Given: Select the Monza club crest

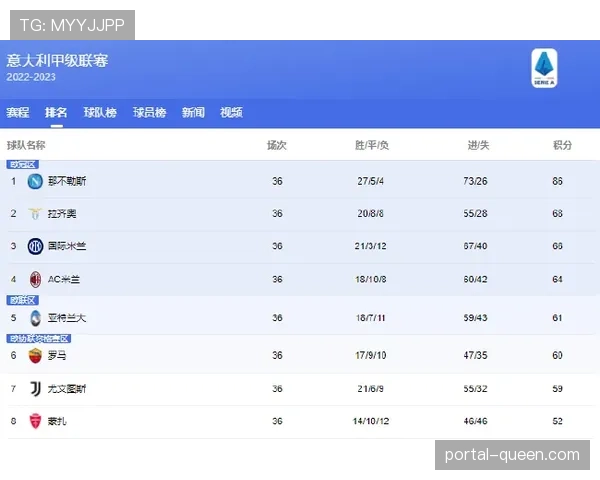Looking at the screenshot, I should click(35, 421).
